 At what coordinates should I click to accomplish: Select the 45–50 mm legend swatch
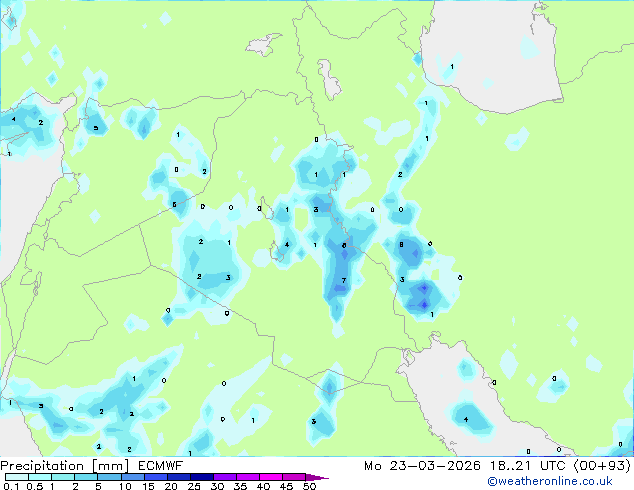coord(294,477)
